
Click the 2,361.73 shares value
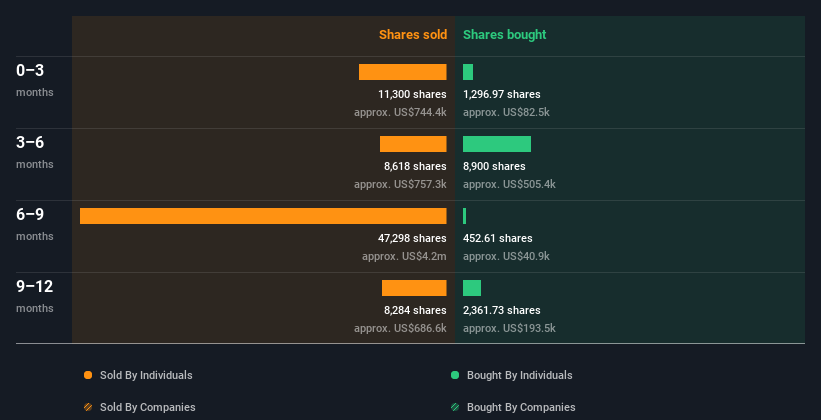pos(502,311)
